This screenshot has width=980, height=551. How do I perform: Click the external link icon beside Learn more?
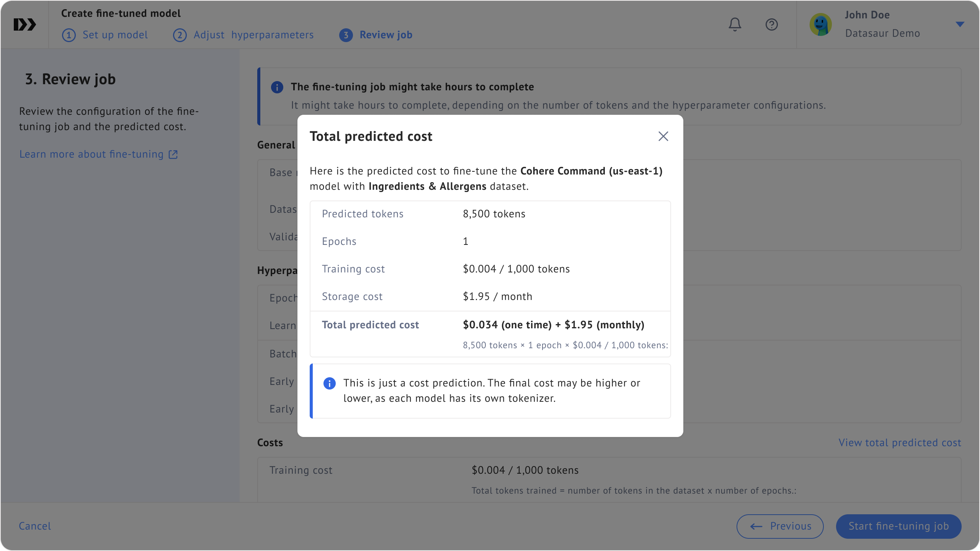pos(173,154)
